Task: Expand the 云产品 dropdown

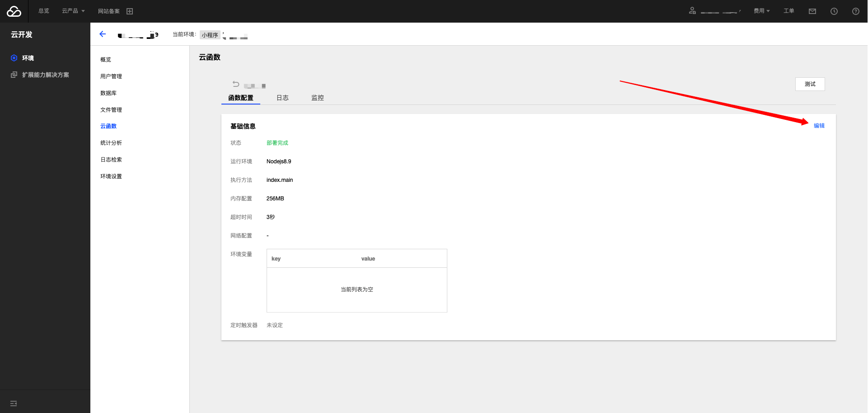Action: [73, 11]
